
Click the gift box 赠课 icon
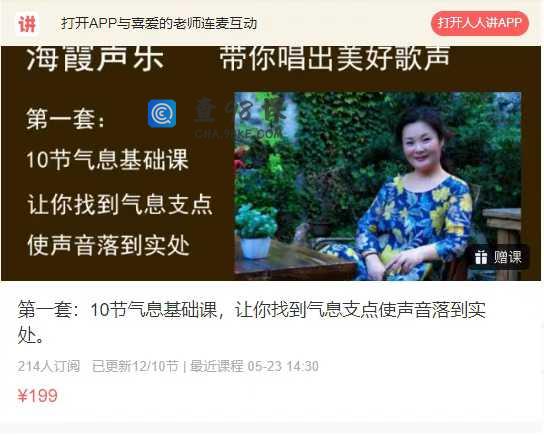coord(481,257)
